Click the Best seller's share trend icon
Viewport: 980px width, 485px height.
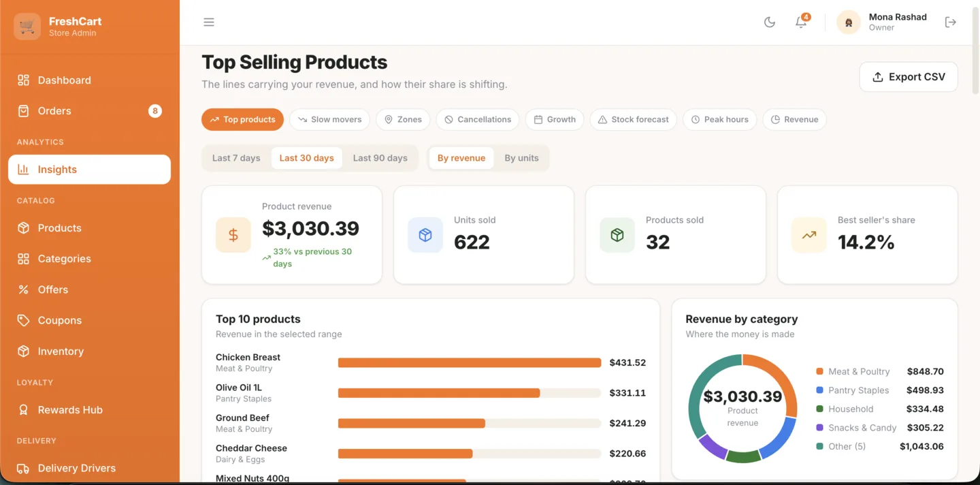point(809,235)
